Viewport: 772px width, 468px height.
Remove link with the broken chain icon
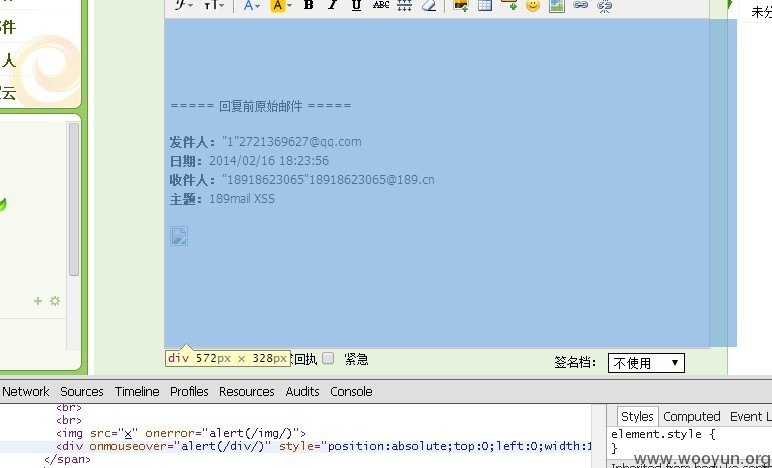coord(605,5)
